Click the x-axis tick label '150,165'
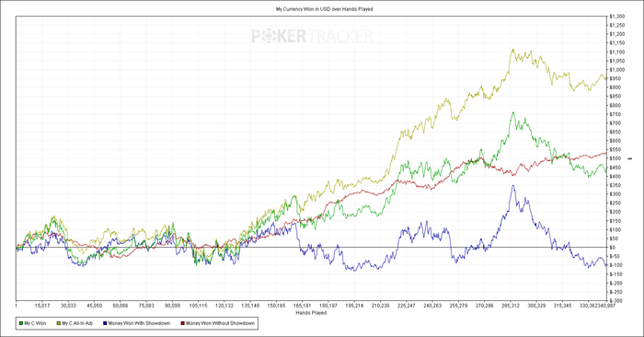Image resolution: width=644 pixels, height=337 pixels. pos(276,306)
